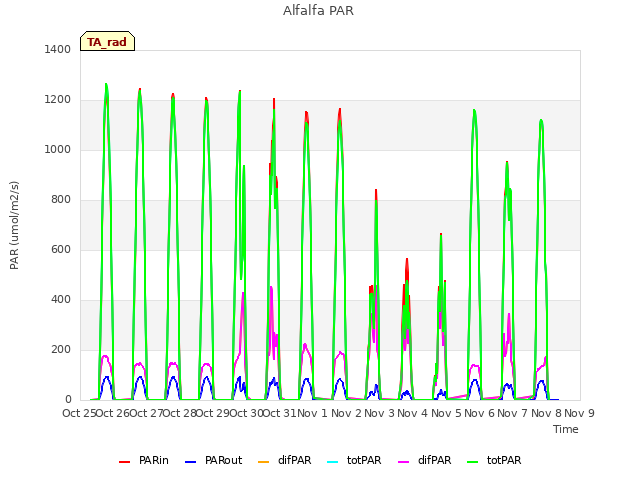
Task: Click the 600 y-axis tick label
Action: coord(60,249)
